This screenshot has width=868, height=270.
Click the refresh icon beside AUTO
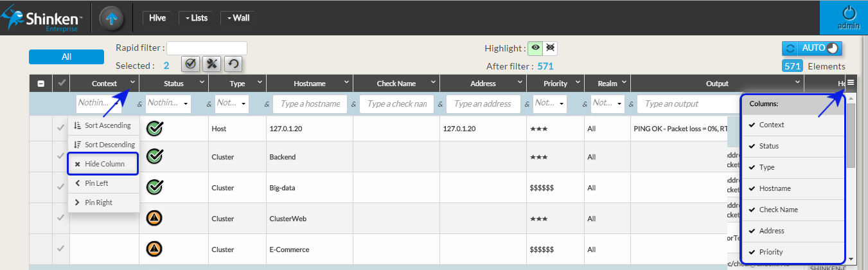click(x=790, y=49)
